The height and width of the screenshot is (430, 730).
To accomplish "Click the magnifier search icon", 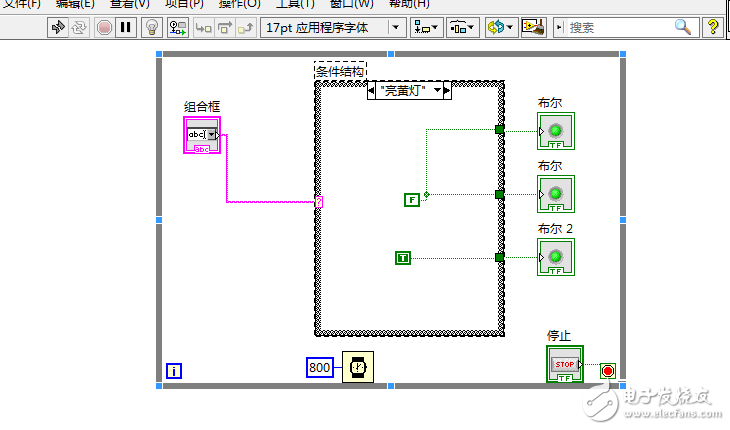I will coord(683,27).
